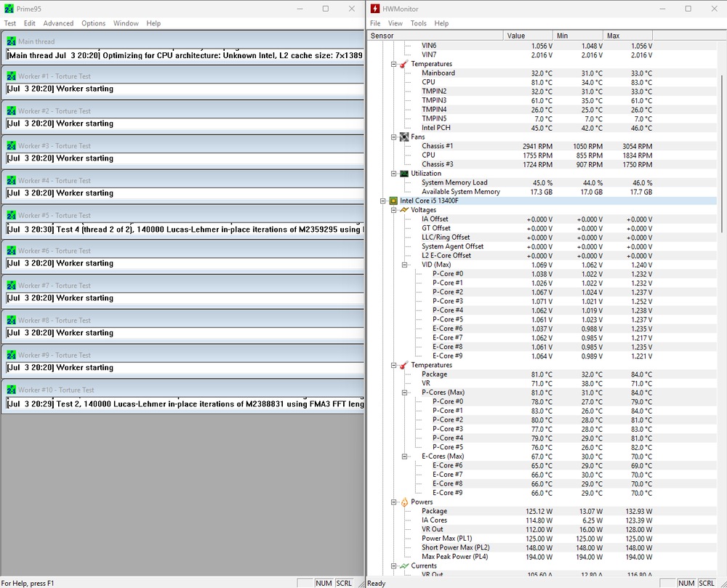Image resolution: width=727 pixels, height=588 pixels.
Task: Click the HWMonitor vertical scrollbar thumb
Action: pyautogui.click(x=723, y=154)
